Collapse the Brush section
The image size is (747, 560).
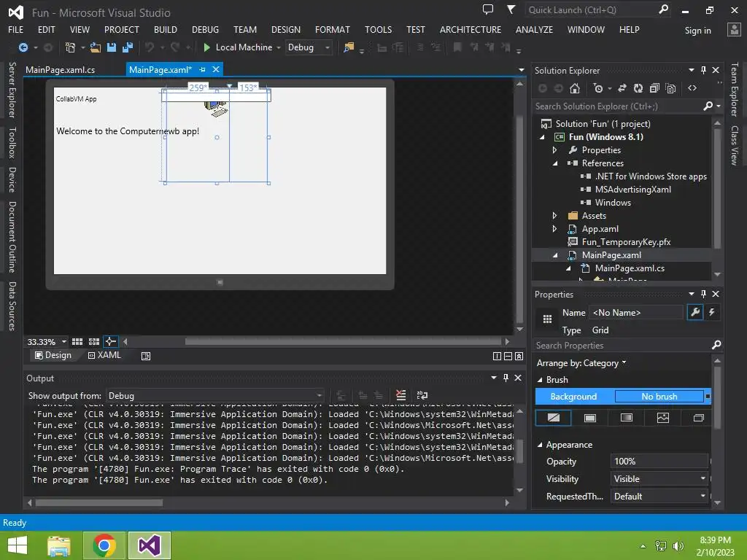540,379
